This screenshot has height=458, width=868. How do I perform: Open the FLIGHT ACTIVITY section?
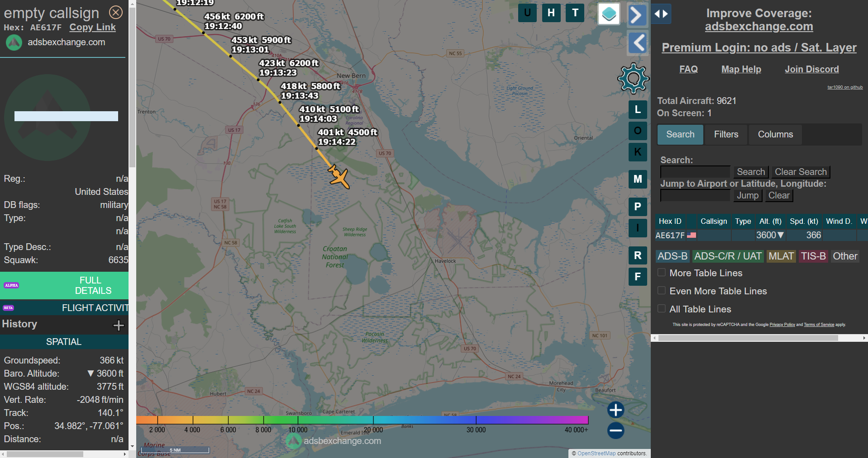click(64, 308)
